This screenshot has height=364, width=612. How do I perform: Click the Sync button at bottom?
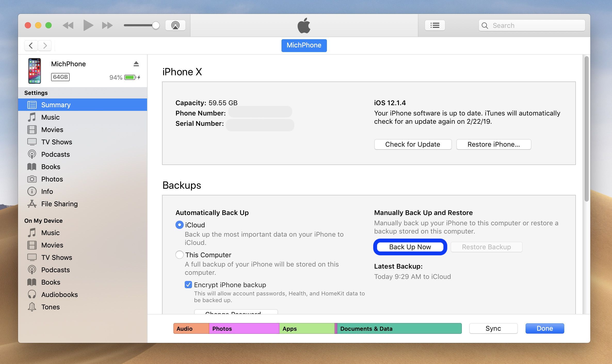pyautogui.click(x=494, y=328)
